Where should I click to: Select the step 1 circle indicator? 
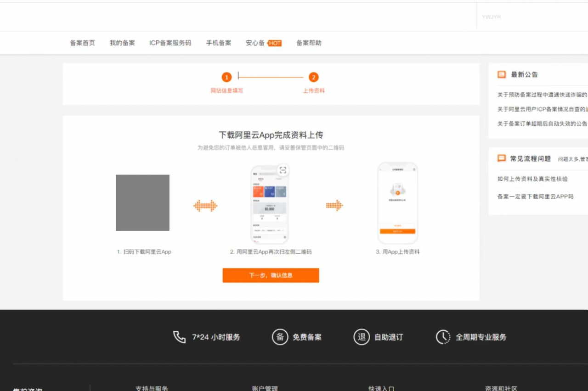226,77
